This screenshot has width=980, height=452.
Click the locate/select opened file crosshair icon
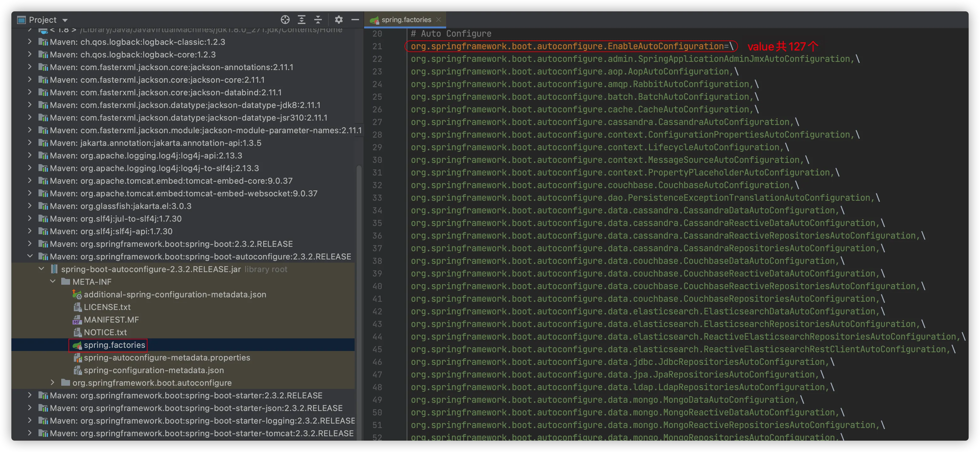point(285,20)
